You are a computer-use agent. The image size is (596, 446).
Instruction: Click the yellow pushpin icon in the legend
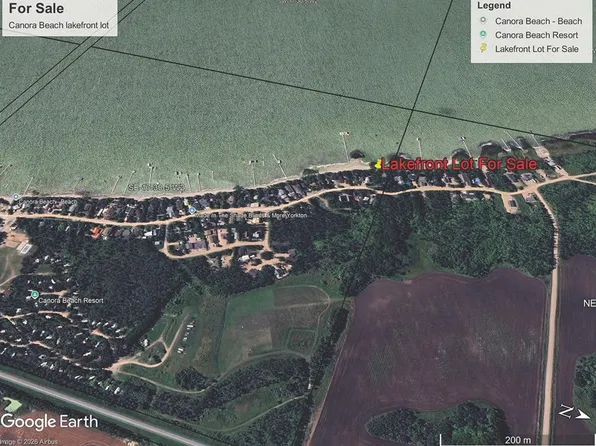coord(483,48)
